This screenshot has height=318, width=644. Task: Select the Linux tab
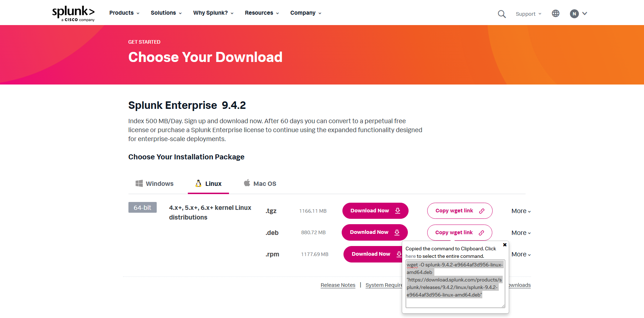(208, 184)
